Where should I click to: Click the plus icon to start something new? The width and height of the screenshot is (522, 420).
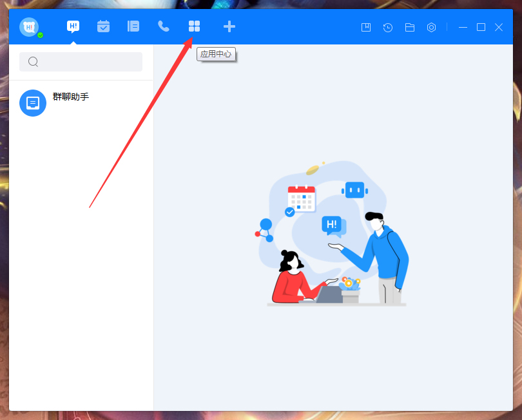coord(229,27)
